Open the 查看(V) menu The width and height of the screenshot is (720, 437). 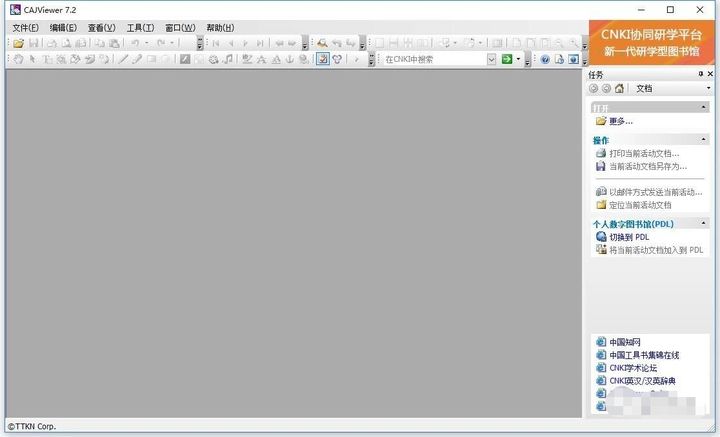click(101, 28)
